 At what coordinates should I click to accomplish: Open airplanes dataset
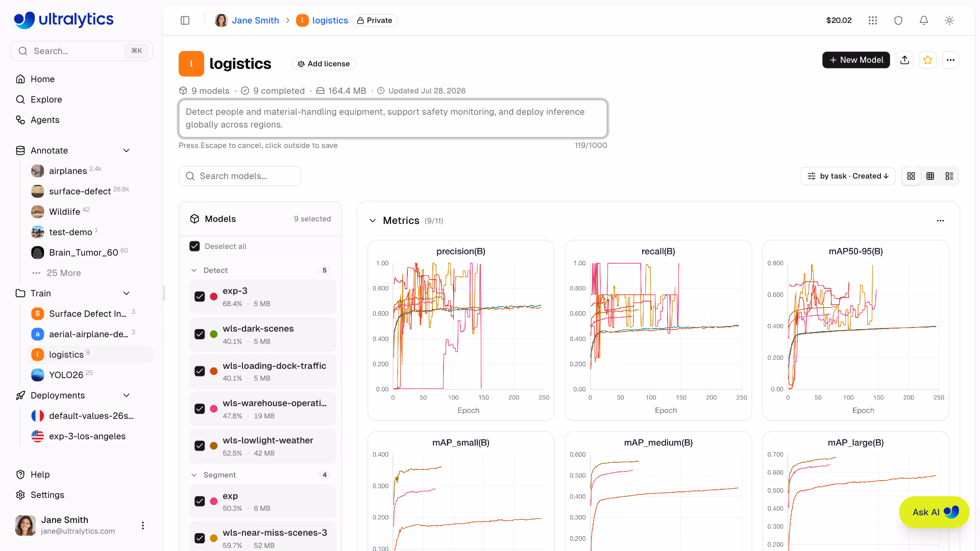click(68, 171)
